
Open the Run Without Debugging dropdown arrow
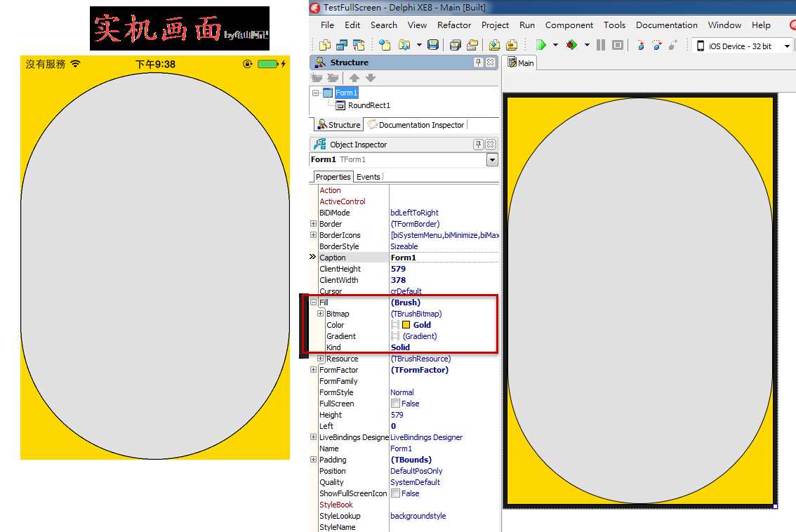pyautogui.click(x=587, y=45)
